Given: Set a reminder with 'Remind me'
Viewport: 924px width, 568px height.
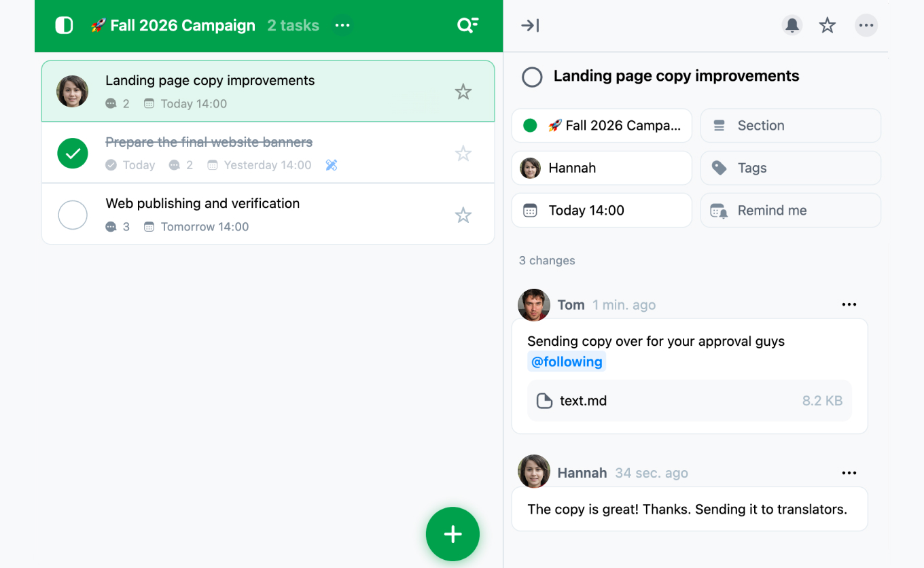Looking at the screenshot, I should click(791, 211).
